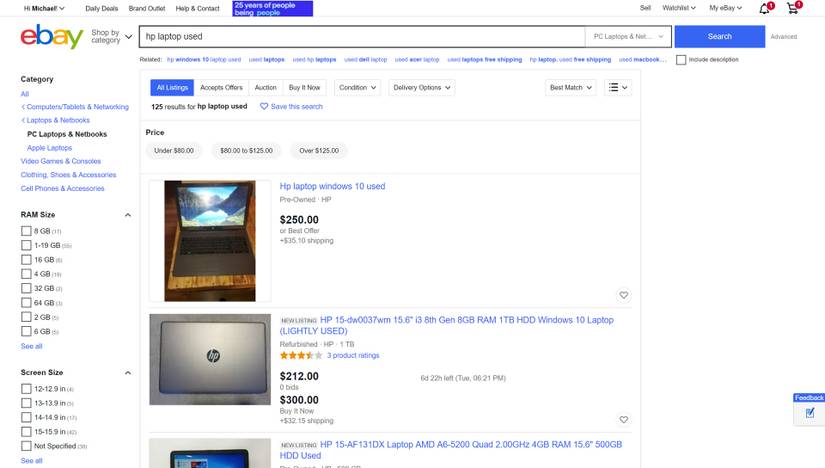Click the blue Search button
This screenshot has height=468, width=825.
[x=719, y=36]
